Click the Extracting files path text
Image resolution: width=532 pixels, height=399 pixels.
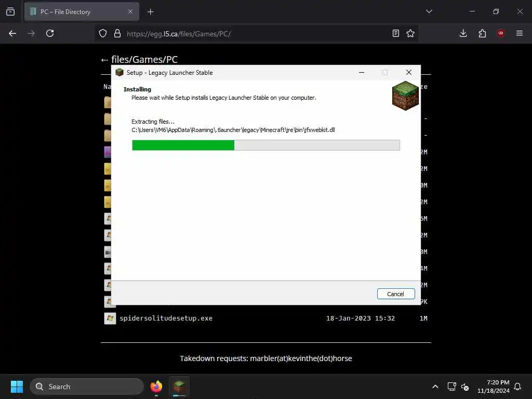(x=233, y=129)
